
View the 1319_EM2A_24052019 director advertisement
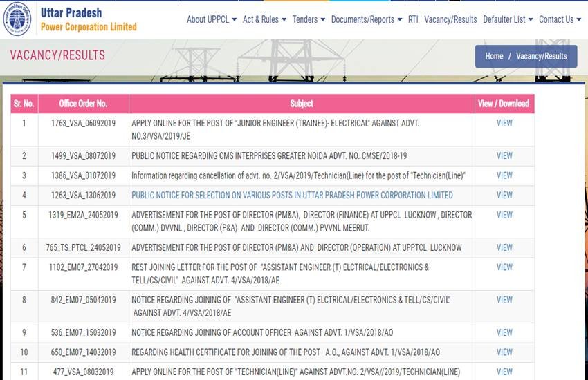504,215
